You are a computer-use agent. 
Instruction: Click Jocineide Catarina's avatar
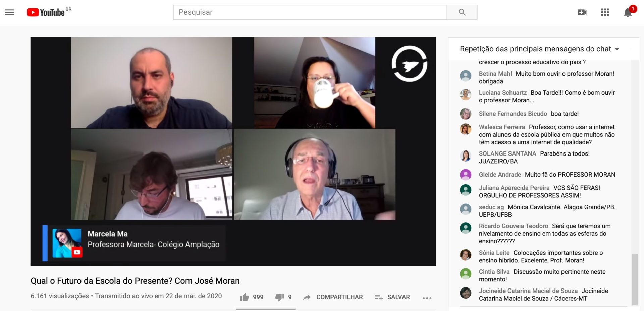pos(466,293)
